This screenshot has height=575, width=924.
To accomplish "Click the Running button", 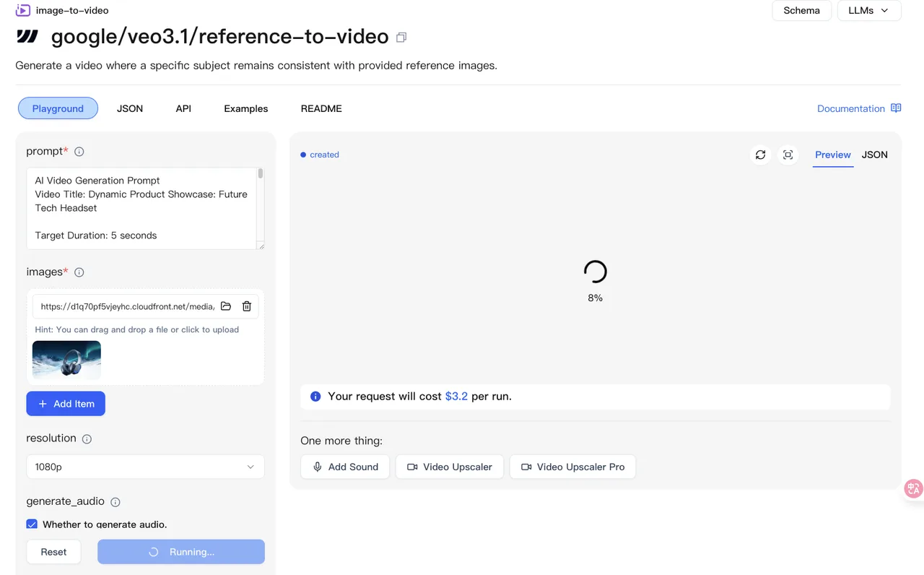I will pos(181,552).
